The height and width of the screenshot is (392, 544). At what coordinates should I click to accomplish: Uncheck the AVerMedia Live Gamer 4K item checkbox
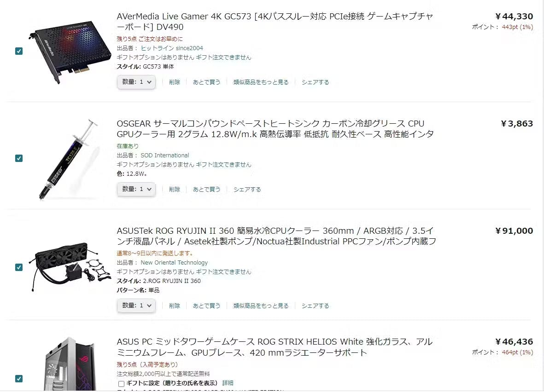click(19, 51)
